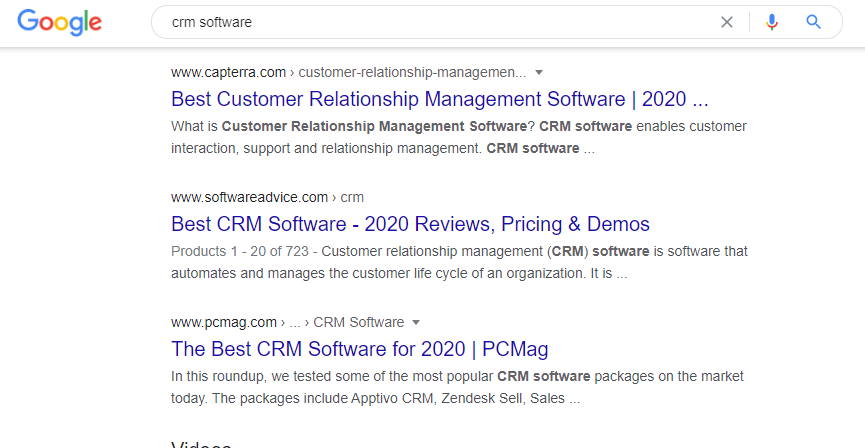The width and height of the screenshot is (865, 448).
Task: Clear the search box with X icon
Action: pyautogui.click(x=727, y=22)
